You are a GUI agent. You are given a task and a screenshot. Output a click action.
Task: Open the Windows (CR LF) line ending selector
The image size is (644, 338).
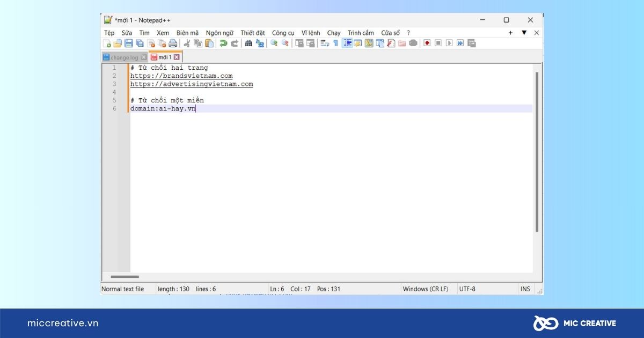tap(425, 289)
